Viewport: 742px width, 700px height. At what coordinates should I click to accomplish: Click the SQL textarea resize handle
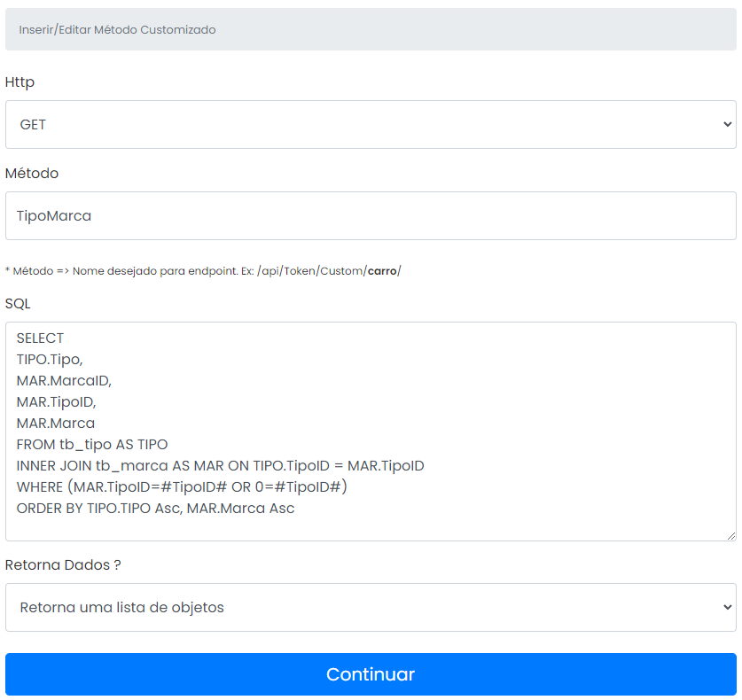[730, 535]
